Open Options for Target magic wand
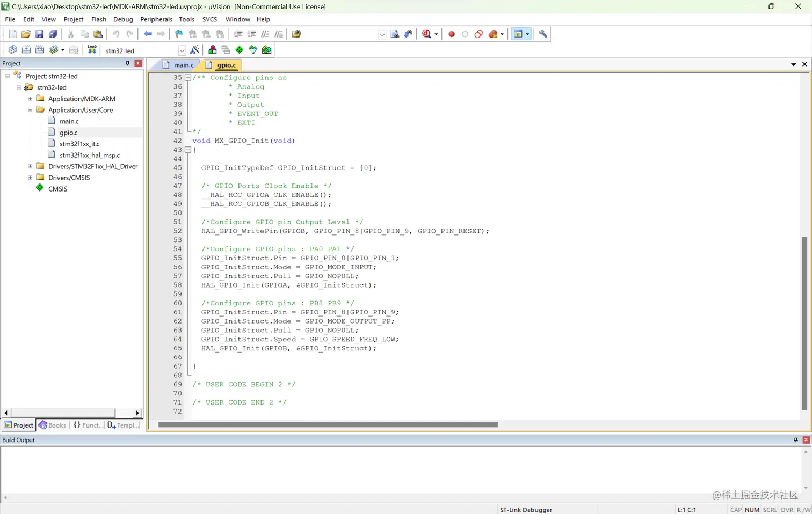Image resolution: width=812 pixels, height=514 pixels. tap(195, 50)
